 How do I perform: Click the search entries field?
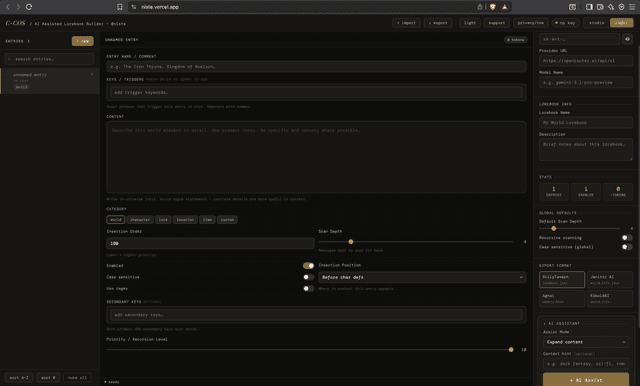[x=49, y=59]
